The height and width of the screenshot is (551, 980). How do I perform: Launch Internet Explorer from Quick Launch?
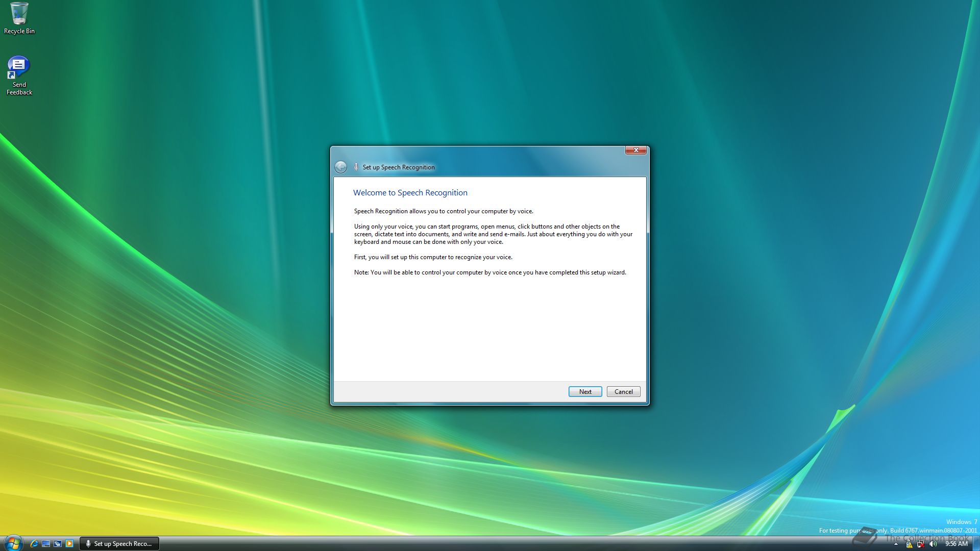34,544
